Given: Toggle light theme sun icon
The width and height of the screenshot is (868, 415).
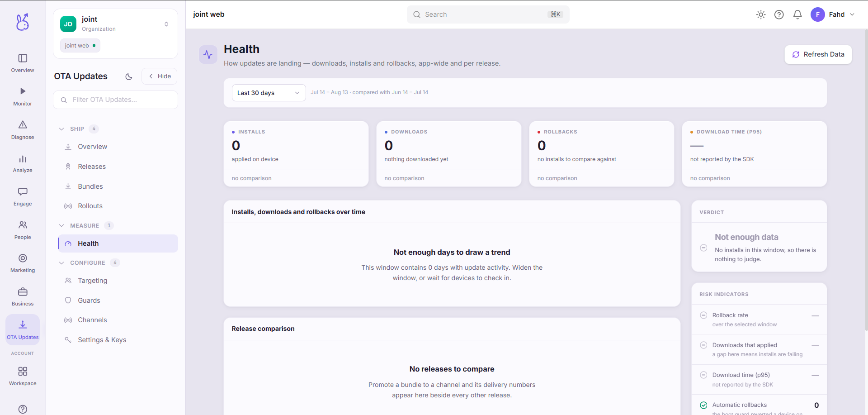Looking at the screenshot, I should click(x=761, y=14).
